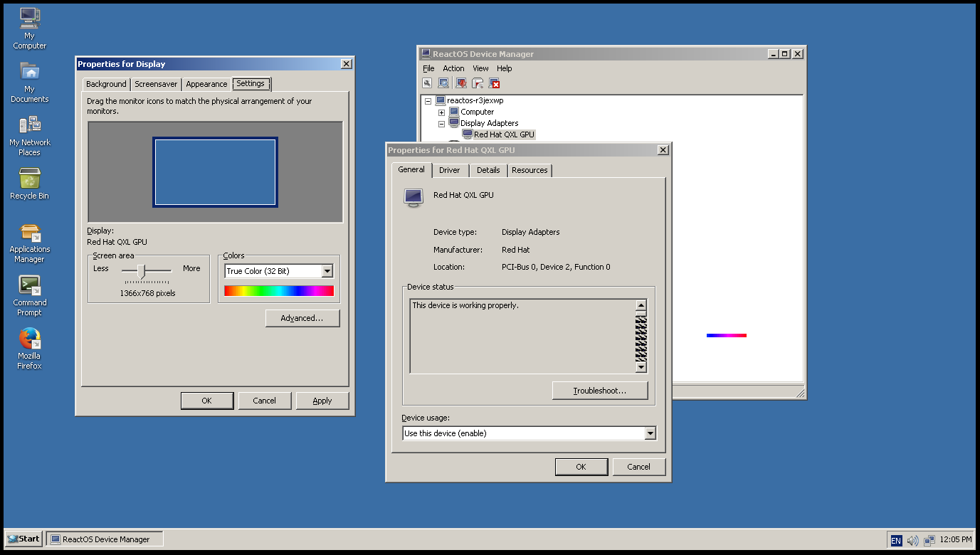
Task: Switch to the Driver tab
Action: click(449, 170)
